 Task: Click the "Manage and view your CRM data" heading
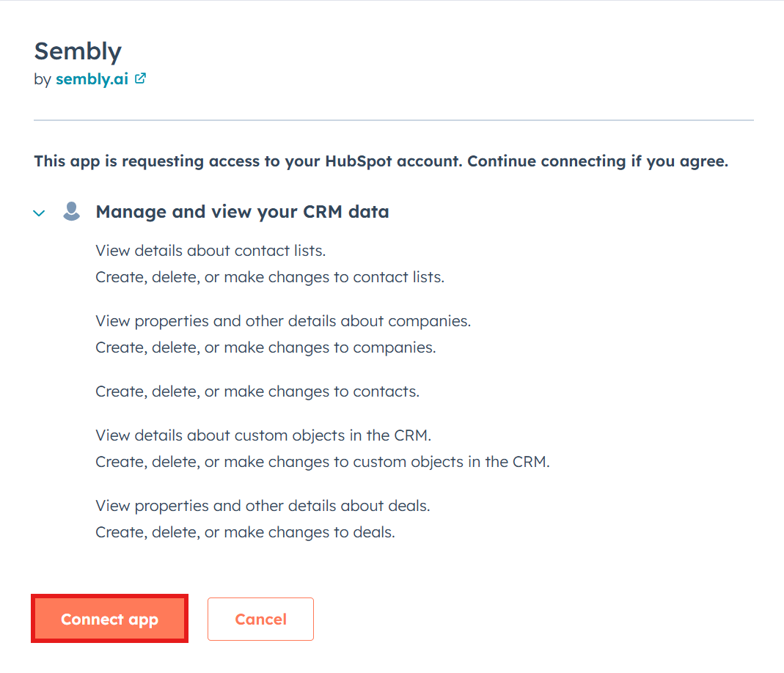(x=242, y=212)
